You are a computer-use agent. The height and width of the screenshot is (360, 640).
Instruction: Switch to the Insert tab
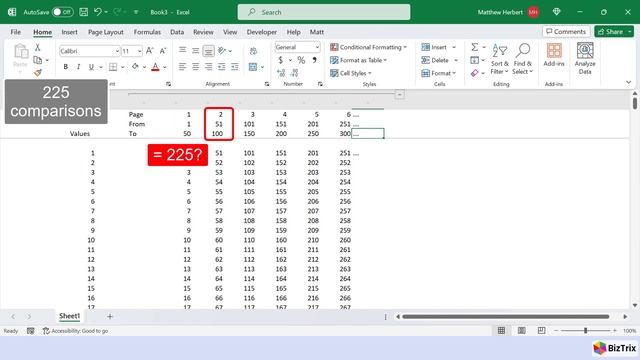69,32
